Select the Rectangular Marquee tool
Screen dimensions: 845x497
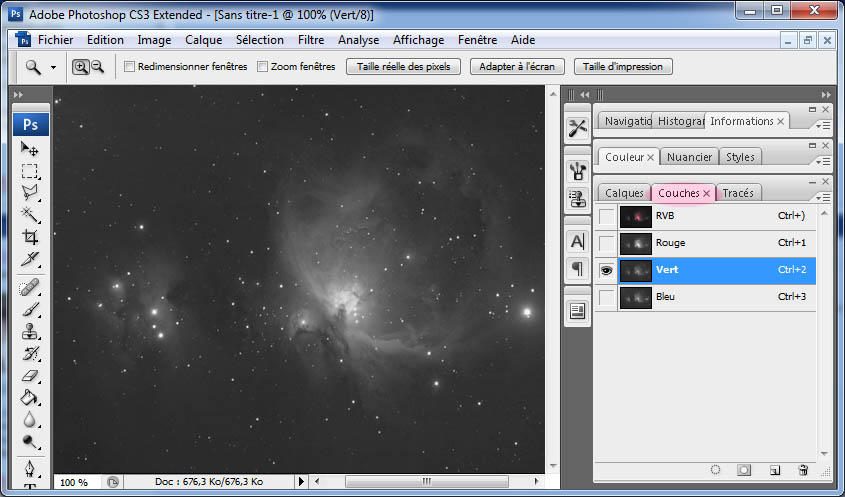(x=30, y=171)
